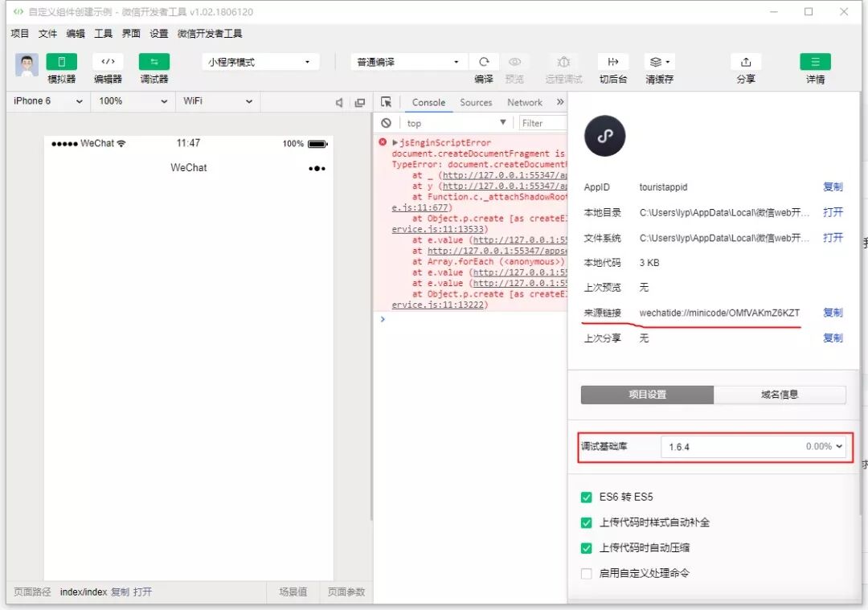The height and width of the screenshot is (610, 868).
Task: Mute the simulator sound icon
Action: click(x=339, y=102)
